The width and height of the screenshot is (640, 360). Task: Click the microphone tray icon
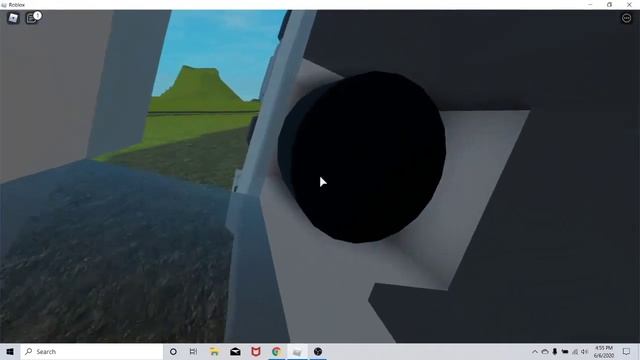[555, 351]
